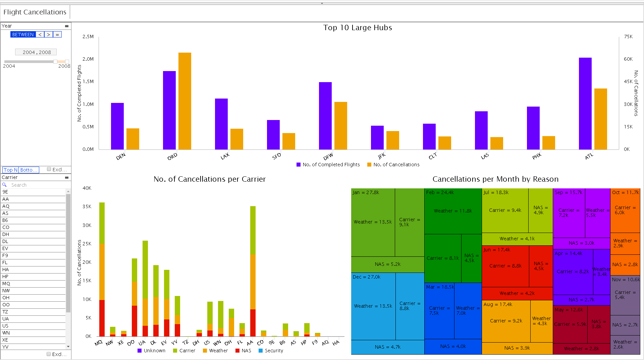Screen dimensions: 644x362
Task: Click the Jan Weather = 13.5k treemap cell
Action: pos(373,222)
